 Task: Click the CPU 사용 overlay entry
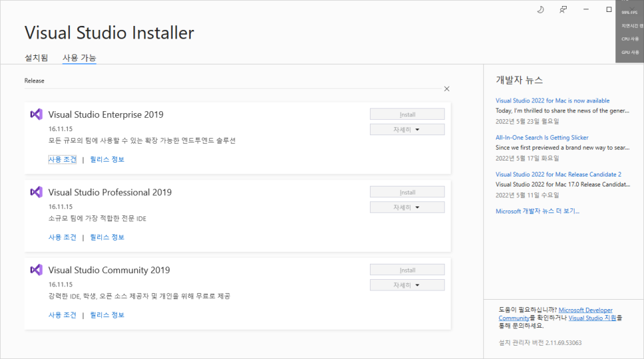630,39
